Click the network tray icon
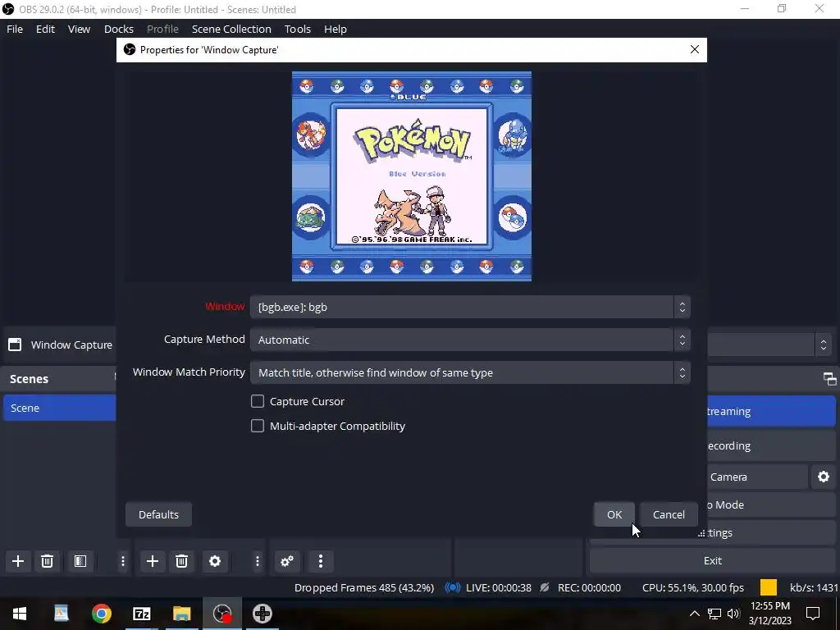The image size is (840, 630). [714, 614]
